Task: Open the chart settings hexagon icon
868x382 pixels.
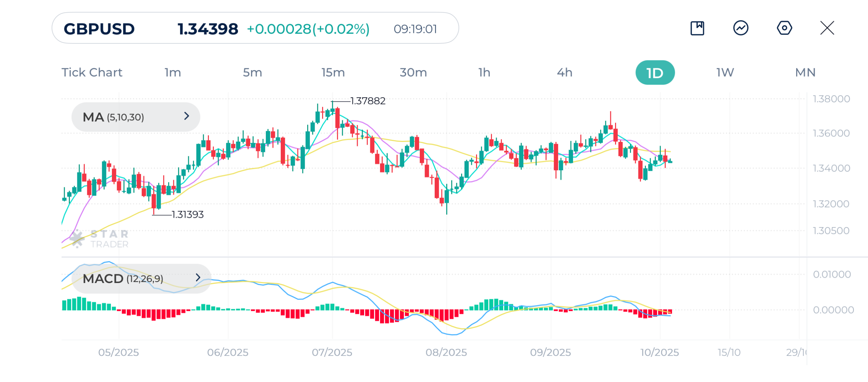Action: click(x=784, y=28)
